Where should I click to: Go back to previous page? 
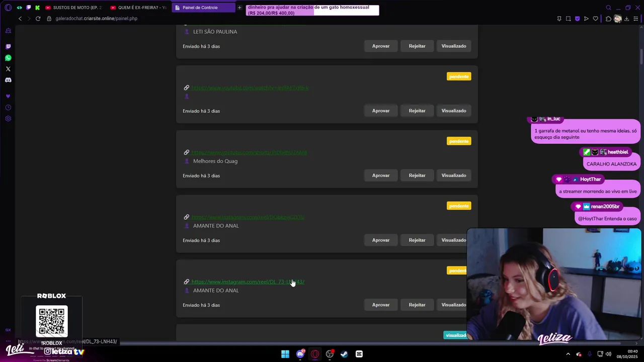pos(20,19)
